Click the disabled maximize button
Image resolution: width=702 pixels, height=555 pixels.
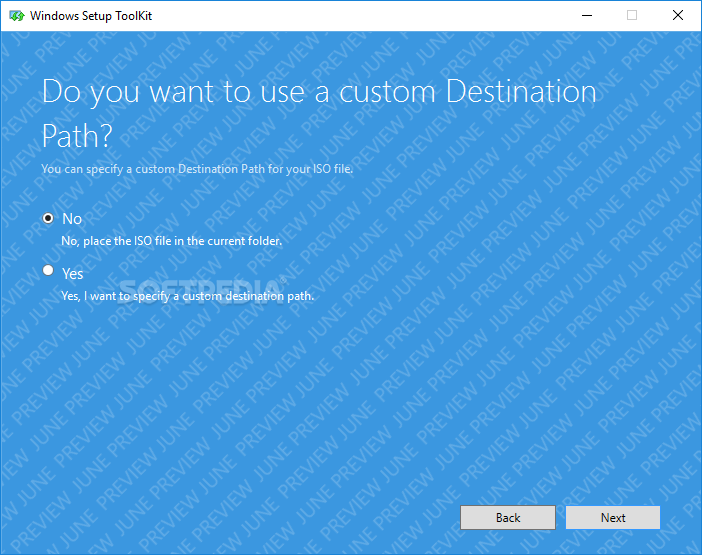coord(632,16)
